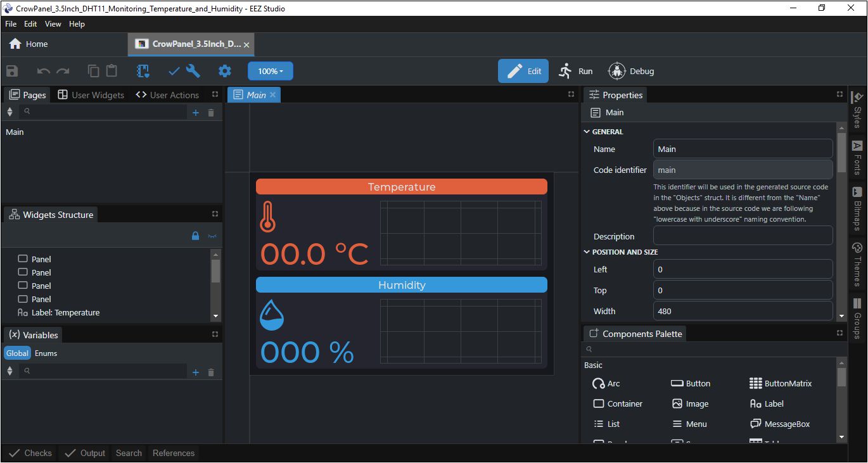Maximize the Pages panel

[215, 94]
